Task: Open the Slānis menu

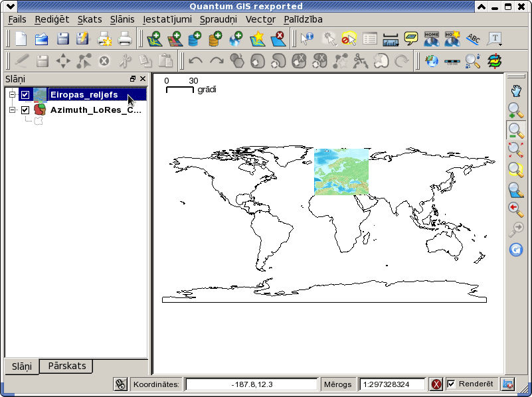Action: click(122, 19)
